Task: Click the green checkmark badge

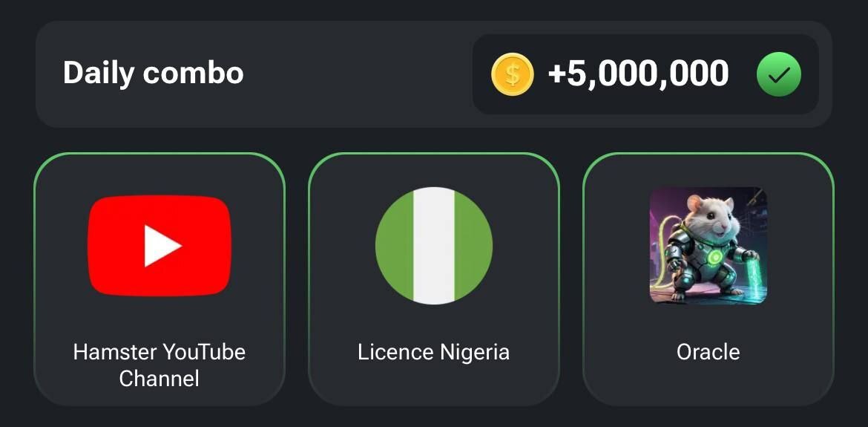Action: click(778, 74)
